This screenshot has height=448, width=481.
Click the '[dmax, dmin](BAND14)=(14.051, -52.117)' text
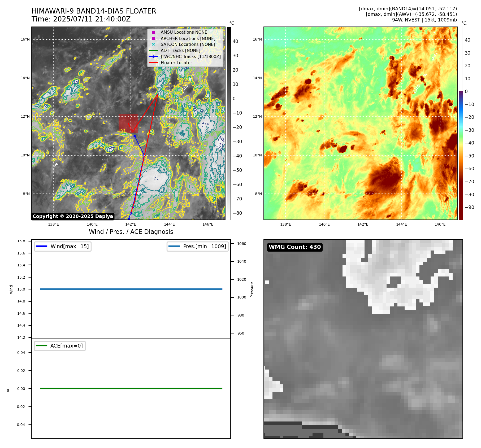coord(408,9)
